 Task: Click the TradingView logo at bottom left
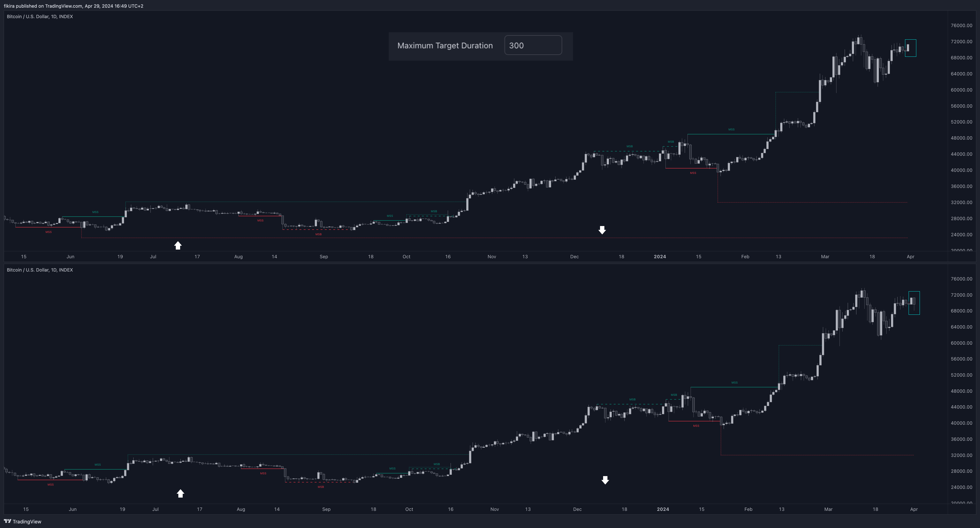click(x=23, y=522)
